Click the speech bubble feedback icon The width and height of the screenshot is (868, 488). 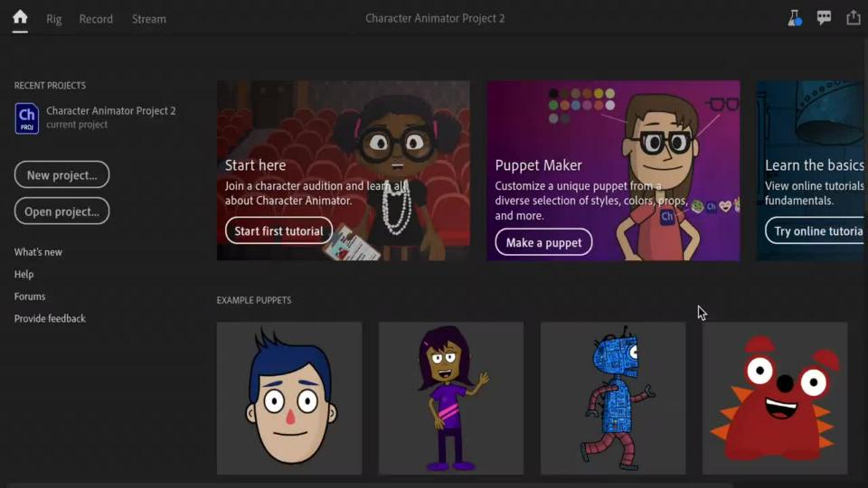824,18
